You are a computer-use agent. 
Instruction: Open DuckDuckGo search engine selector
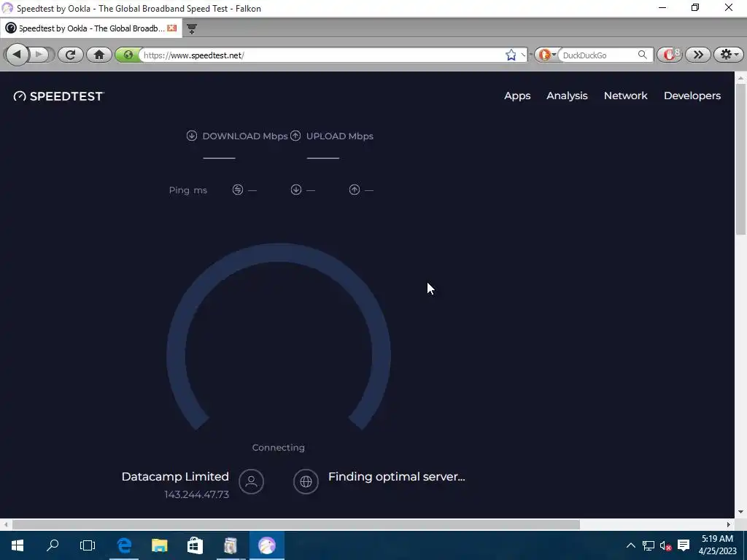546,55
